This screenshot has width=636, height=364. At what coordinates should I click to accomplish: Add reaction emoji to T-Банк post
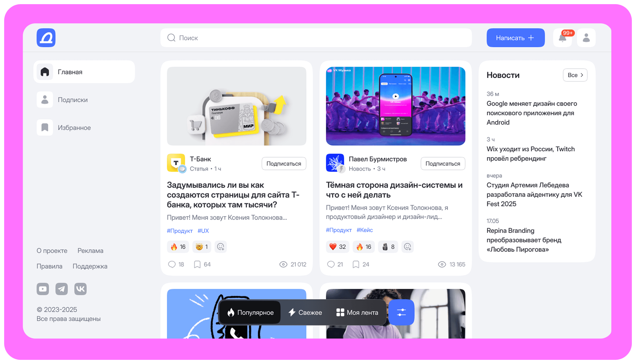click(221, 247)
